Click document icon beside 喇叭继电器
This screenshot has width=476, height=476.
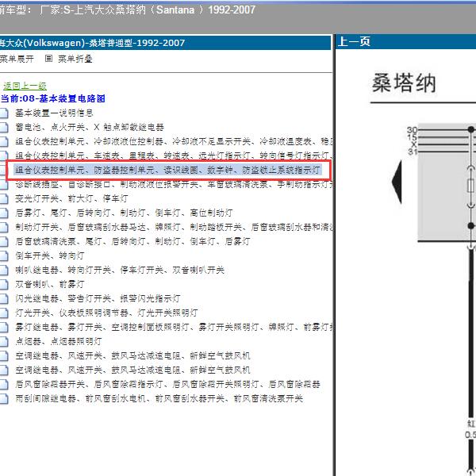point(4,270)
